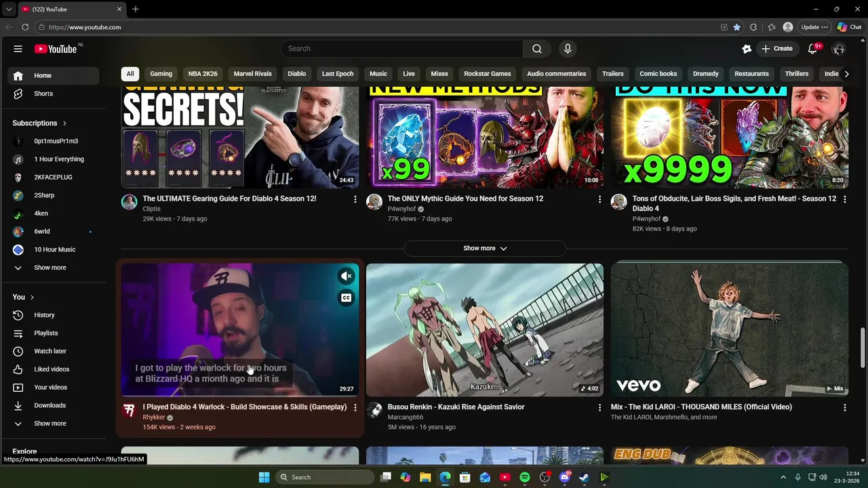Screen dimensions: 868x488
Task: Go to Home in the sidebar
Action: (54, 75)
